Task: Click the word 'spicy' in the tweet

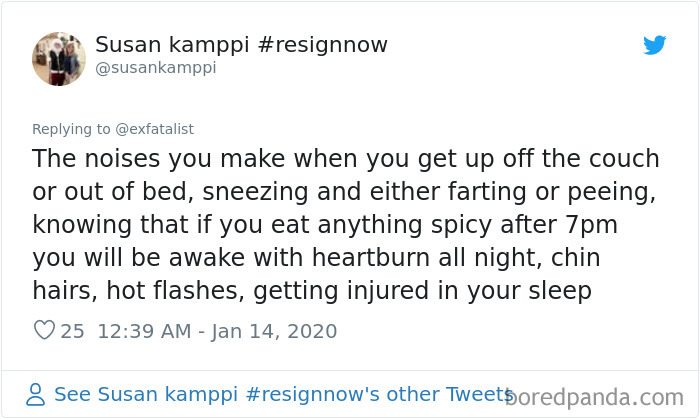Action: click(x=495, y=223)
